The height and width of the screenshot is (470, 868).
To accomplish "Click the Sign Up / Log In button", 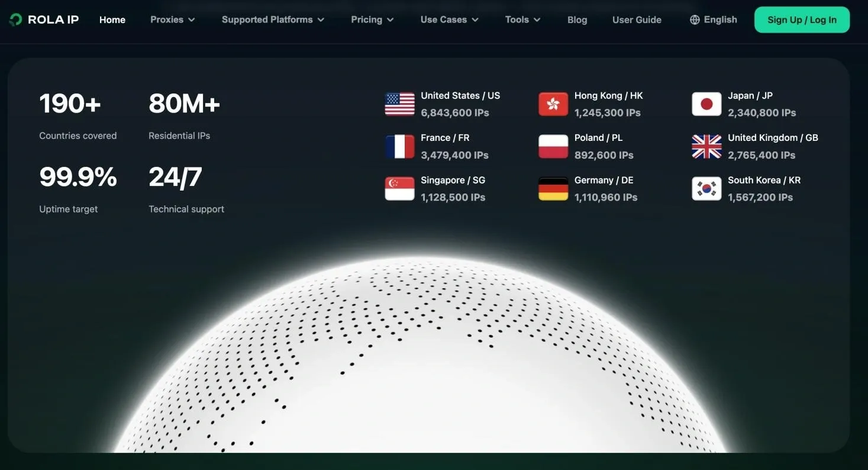I will tap(802, 20).
